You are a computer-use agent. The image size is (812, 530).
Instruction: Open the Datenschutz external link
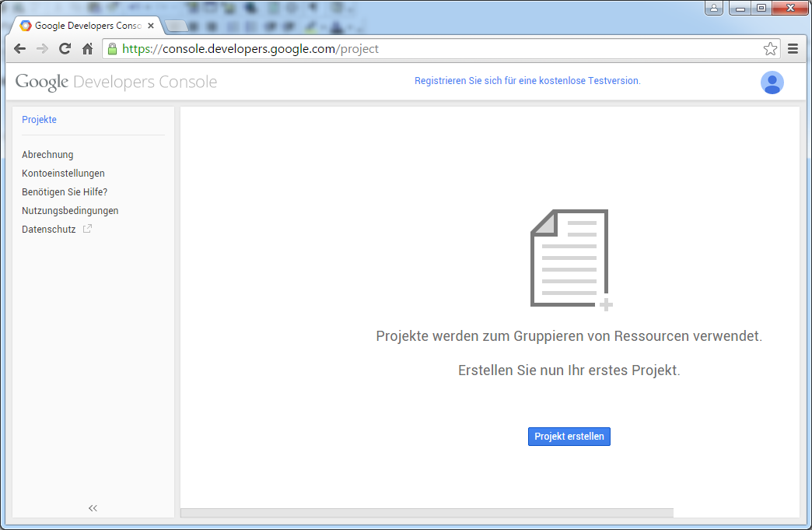pos(49,230)
